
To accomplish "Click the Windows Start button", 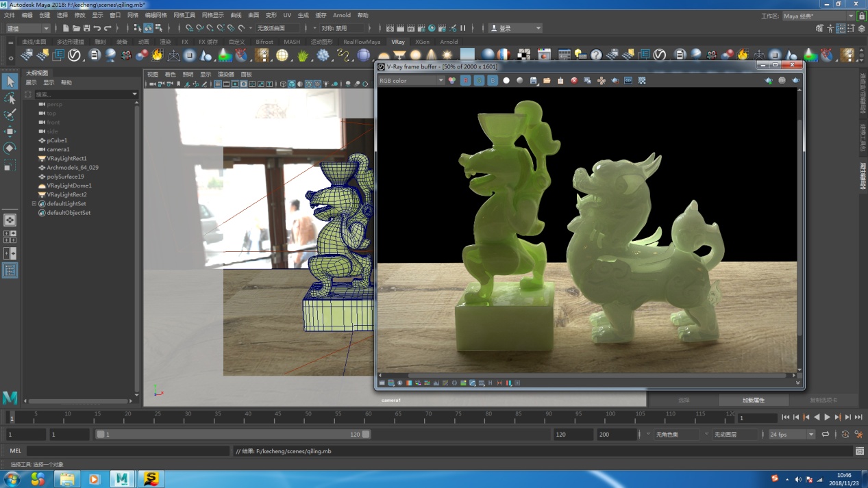I will [x=12, y=479].
